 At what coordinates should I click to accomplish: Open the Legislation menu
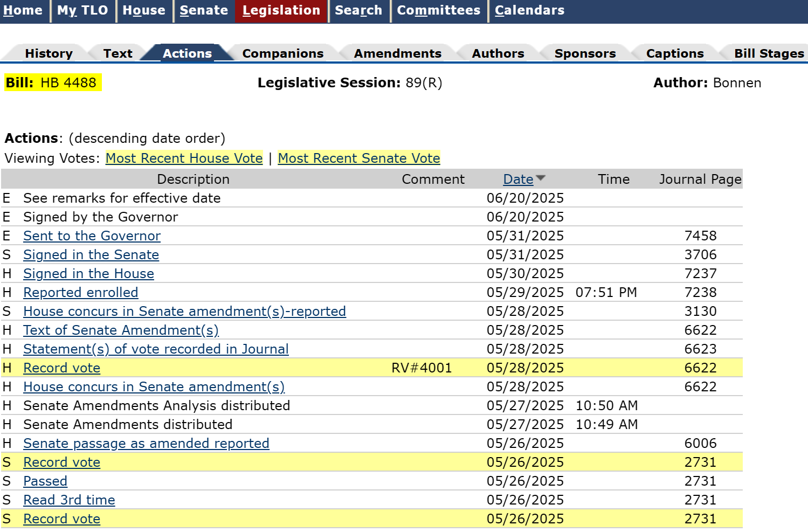coord(281,10)
